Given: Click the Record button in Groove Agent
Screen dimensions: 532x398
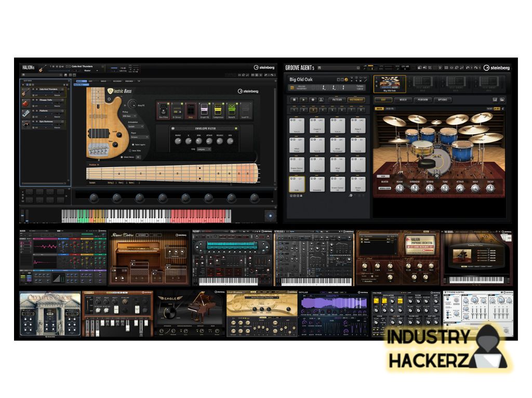Looking at the screenshot, I should pyautogui.click(x=312, y=100).
